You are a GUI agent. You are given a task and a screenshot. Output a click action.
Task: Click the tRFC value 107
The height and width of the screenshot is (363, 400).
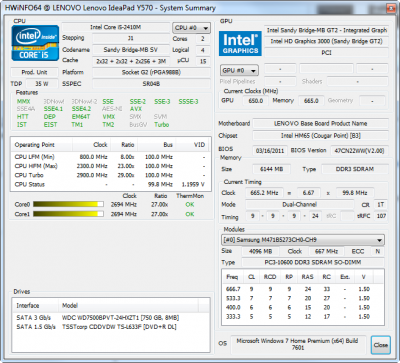pyautogui.click(x=381, y=216)
